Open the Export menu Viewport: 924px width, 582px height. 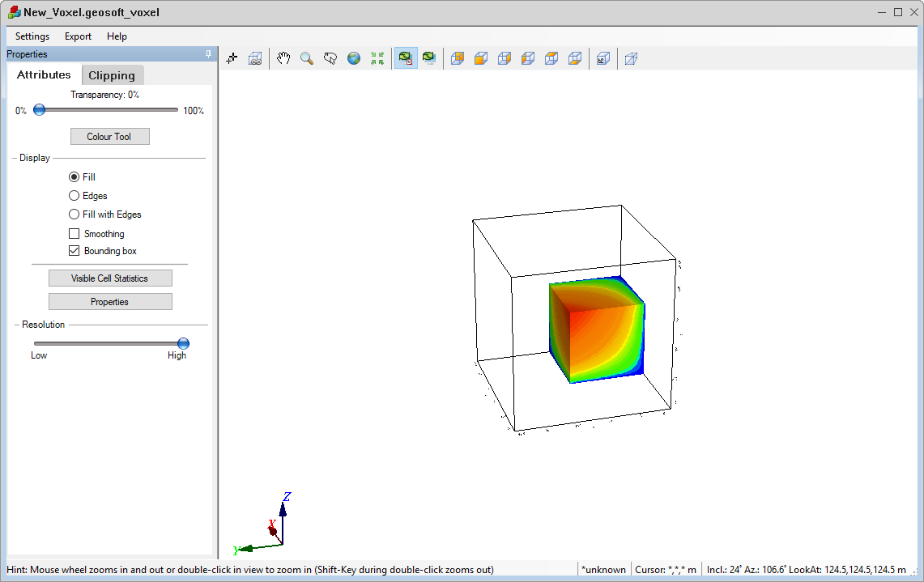[x=79, y=36]
